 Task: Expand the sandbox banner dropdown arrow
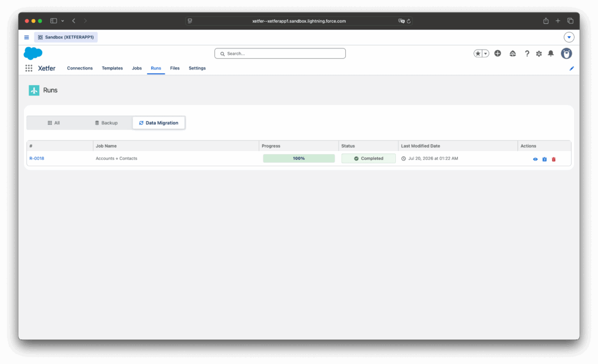pos(569,37)
